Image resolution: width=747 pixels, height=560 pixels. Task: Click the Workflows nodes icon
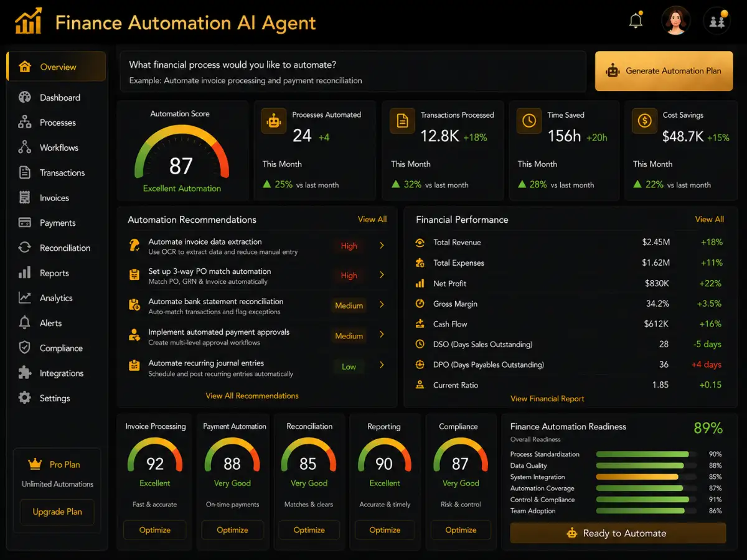coord(25,147)
